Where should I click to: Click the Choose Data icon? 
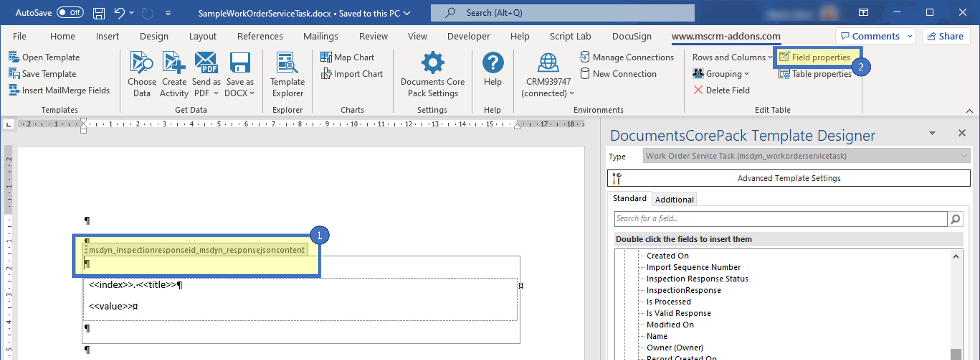coord(141,63)
